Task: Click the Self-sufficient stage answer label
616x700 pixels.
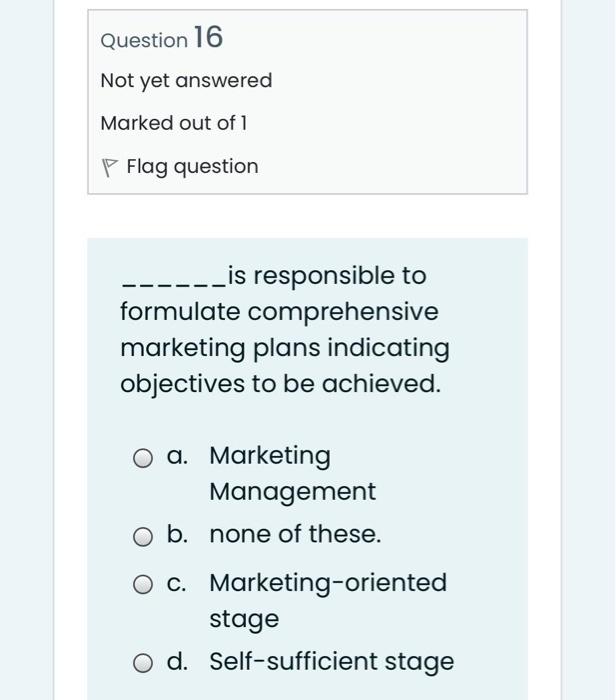Action: tap(331, 662)
